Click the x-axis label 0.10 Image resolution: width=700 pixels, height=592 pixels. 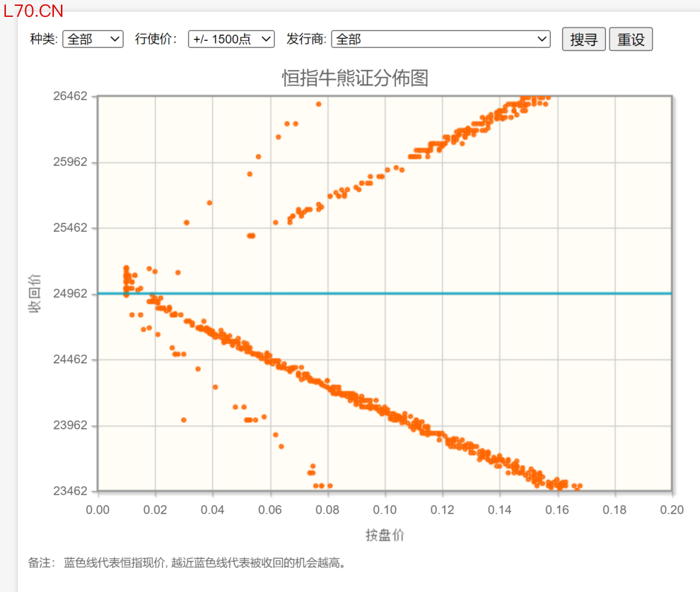[x=385, y=510]
